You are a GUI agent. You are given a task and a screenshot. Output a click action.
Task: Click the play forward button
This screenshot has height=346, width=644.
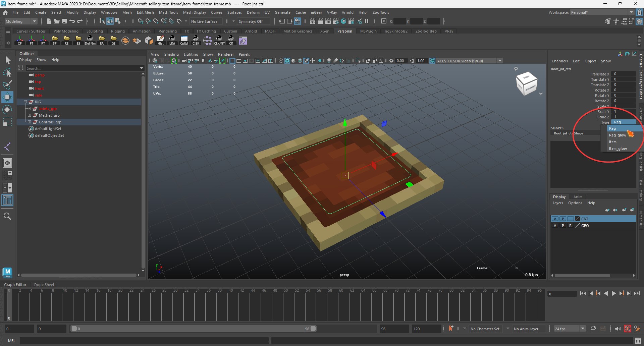[x=613, y=293]
